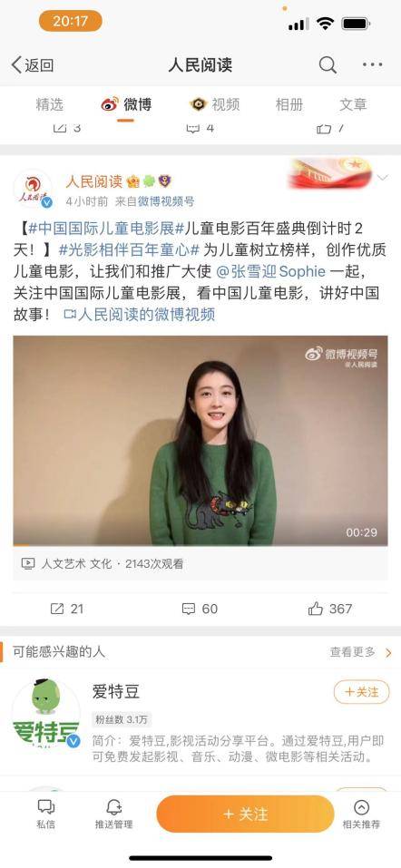Like the post with 367 thumbs-up
The height and width of the screenshot is (868, 401).
(316, 609)
